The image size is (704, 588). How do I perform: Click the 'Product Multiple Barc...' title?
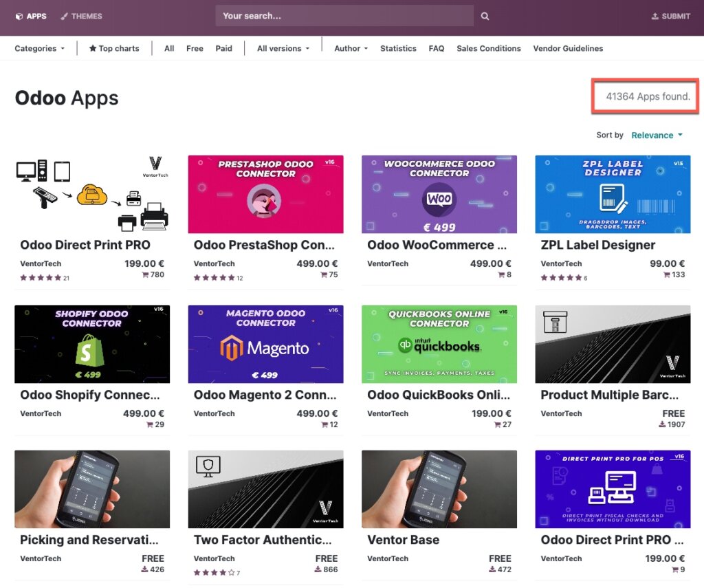pos(610,395)
